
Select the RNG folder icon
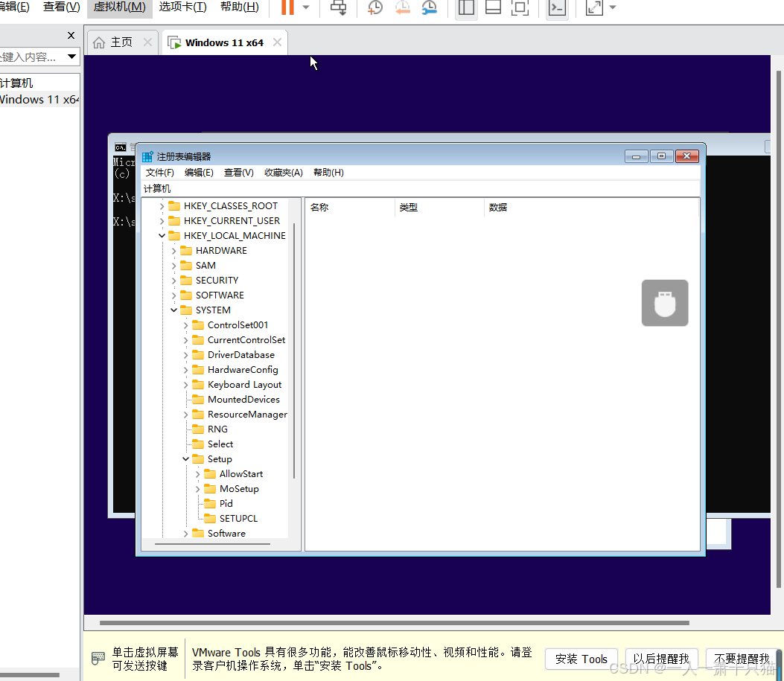click(198, 429)
